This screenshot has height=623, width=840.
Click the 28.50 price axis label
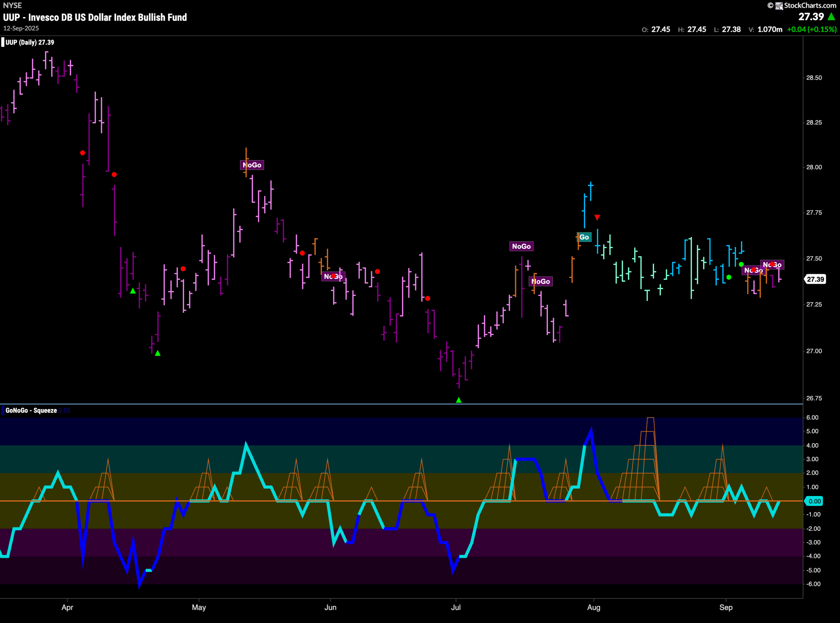click(814, 78)
